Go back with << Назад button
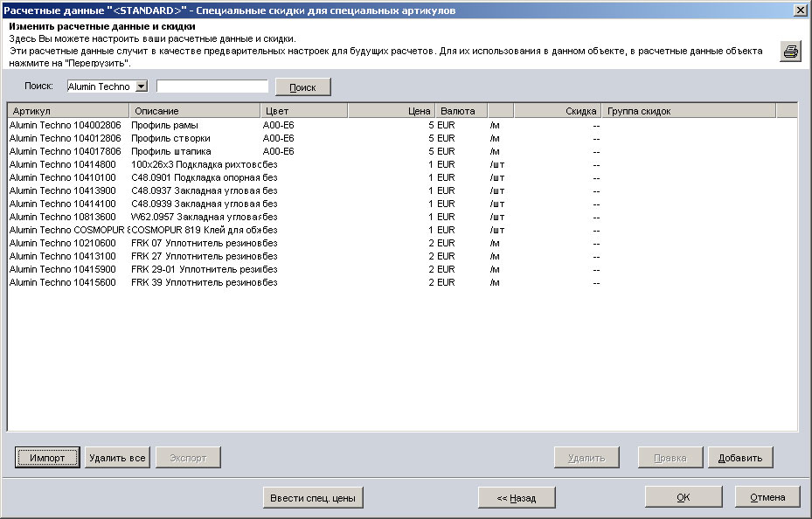This screenshot has width=812, height=519. pos(517,497)
